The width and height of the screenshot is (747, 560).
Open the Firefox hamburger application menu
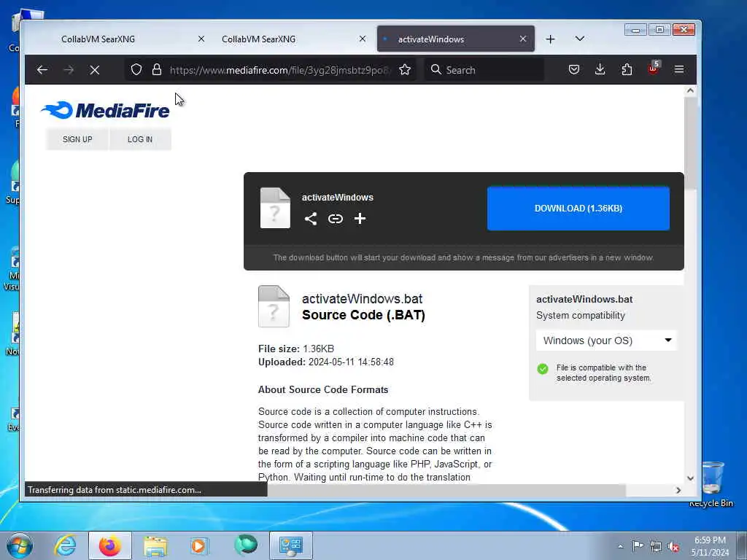pyautogui.click(x=679, y=69)
